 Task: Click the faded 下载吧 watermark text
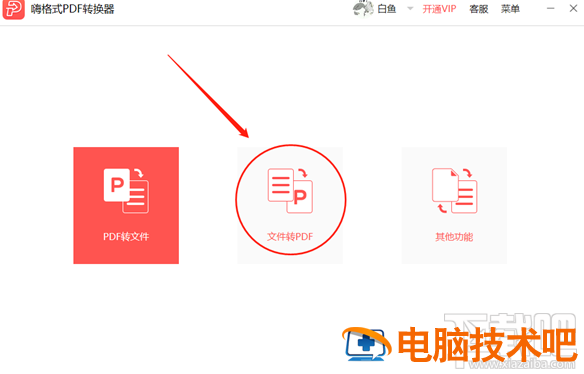(x=510, y=324)
